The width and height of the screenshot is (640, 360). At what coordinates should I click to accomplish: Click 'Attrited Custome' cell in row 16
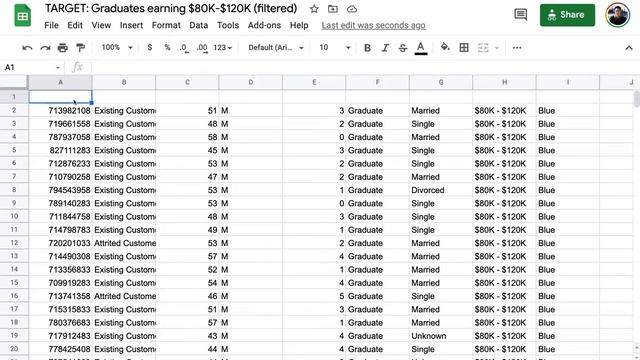pos(124,296)
